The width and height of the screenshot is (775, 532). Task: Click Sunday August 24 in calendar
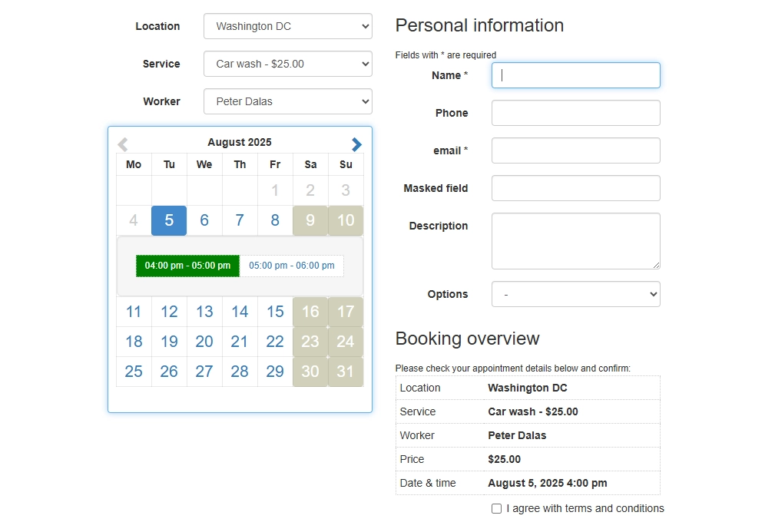click(x=346, y=342)
